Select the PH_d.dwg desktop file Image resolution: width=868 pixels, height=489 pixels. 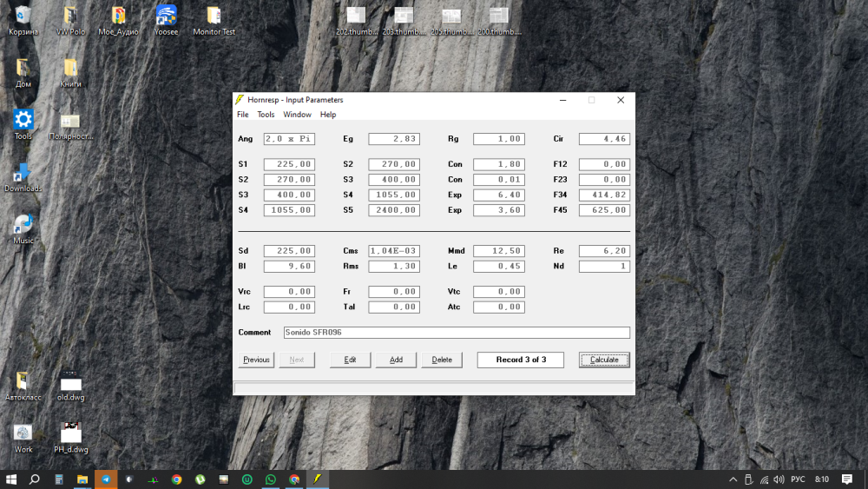pyautogui.click(x=70, y=438)
